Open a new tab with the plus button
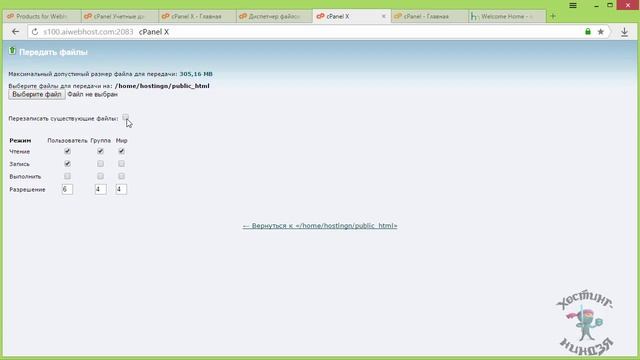640x360 pixels. tap(553, 16)
